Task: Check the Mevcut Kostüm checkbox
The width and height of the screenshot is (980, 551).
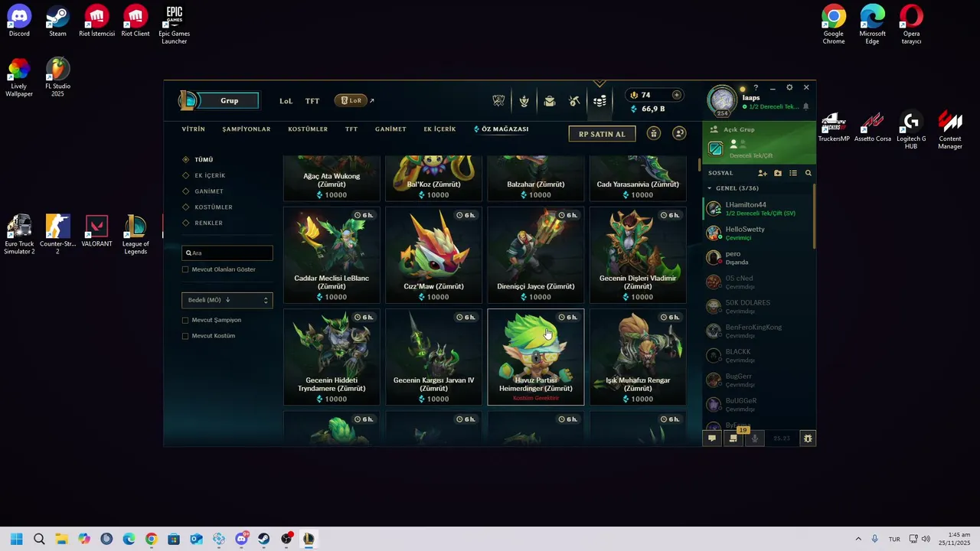Action: 185,336
